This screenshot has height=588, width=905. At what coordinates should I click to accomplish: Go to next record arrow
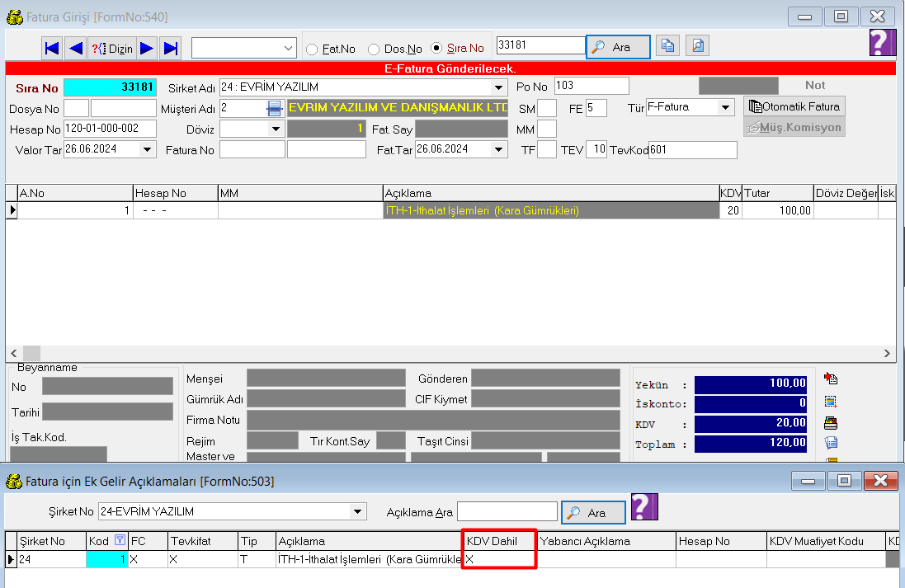pyautogui.click(x=147, y=48)
